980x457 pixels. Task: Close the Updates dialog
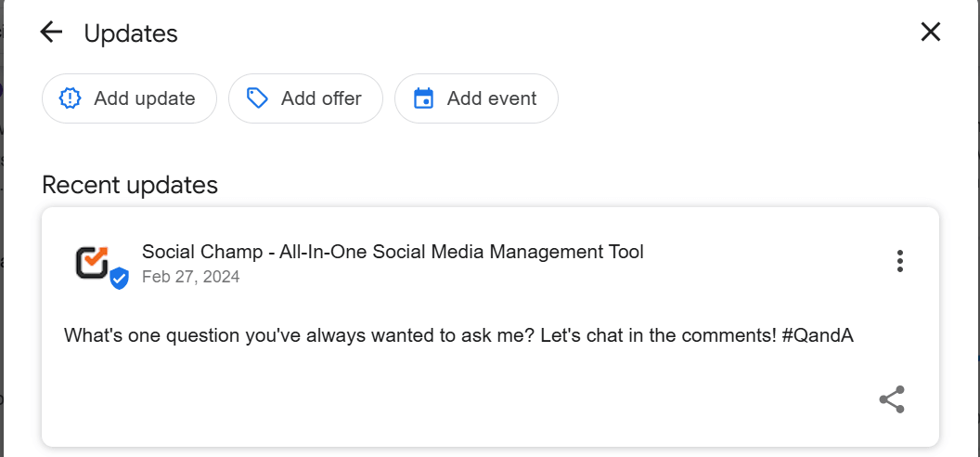click(x=931, y=32)
